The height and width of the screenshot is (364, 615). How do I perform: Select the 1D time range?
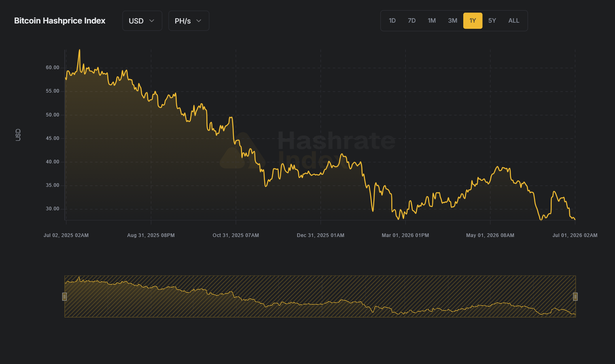pyautogui.click(x=392, y=21)
